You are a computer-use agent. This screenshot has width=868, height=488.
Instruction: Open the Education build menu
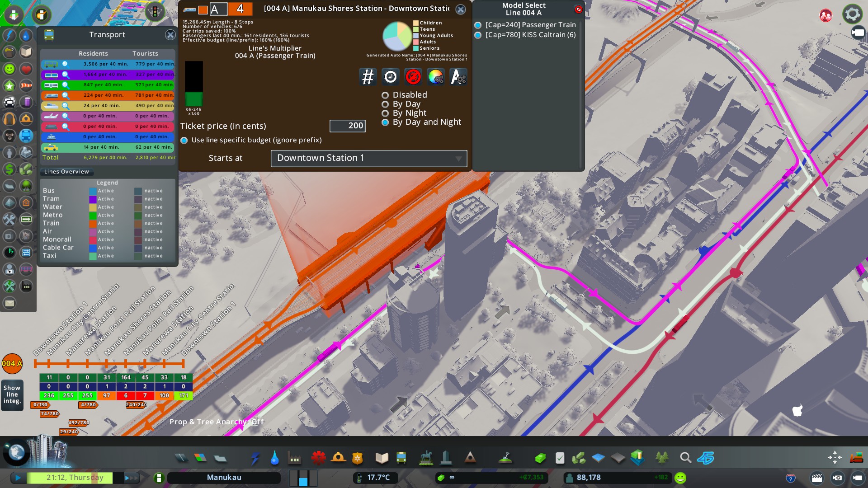382,458
